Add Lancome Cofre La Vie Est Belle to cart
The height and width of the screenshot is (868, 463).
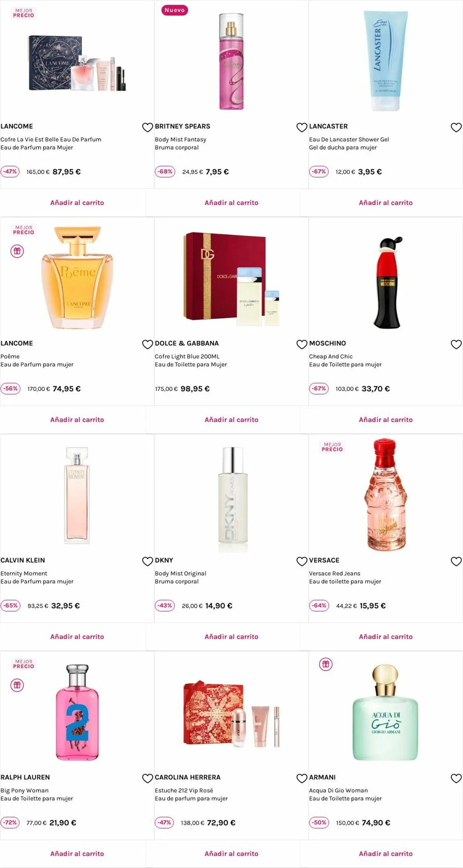pos(77,203)
